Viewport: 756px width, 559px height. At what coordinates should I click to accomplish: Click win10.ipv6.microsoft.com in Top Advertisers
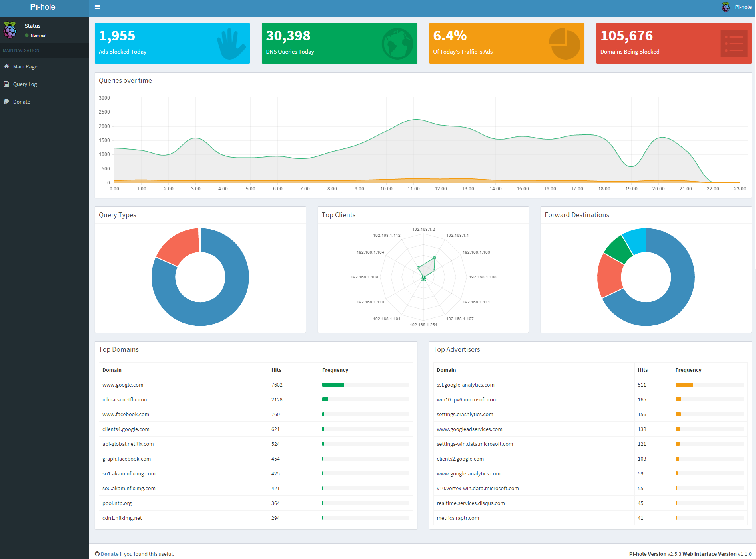click(x=467, y=399)
